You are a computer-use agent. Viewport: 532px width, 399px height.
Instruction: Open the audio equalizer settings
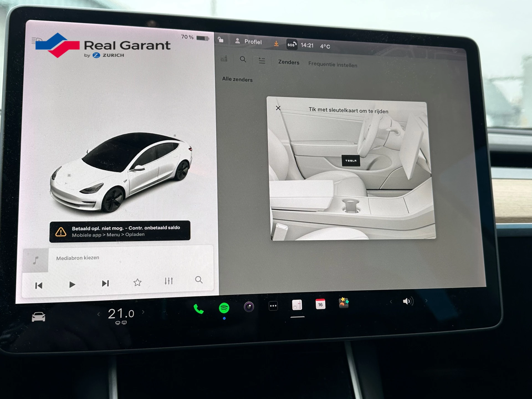coord(169,281)
